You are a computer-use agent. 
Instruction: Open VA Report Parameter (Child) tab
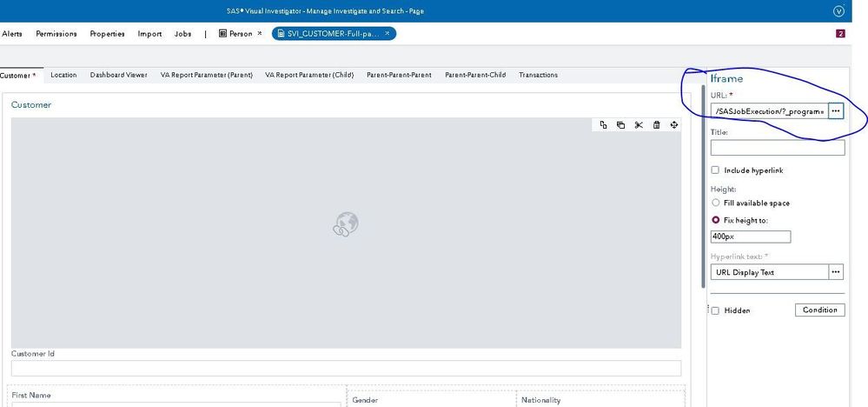309,75
